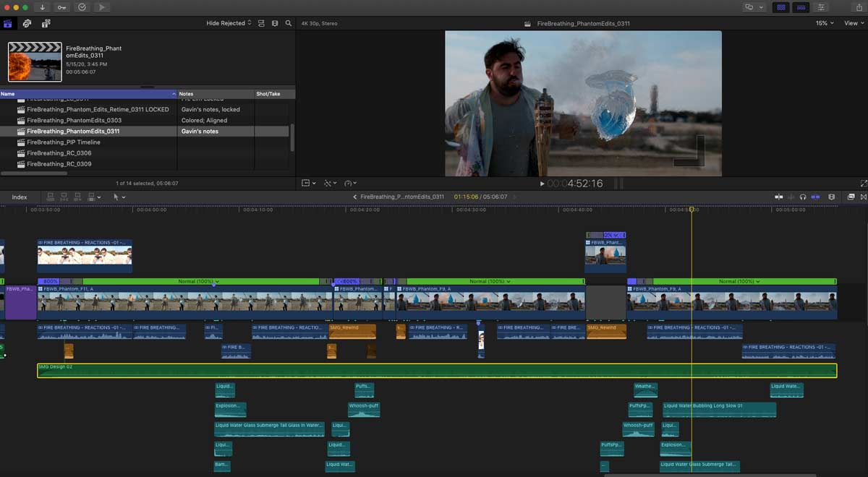Click the Extensions arrow icon in title bar
Viewport: 868px width, 477px height.
[x=101, y=7]
